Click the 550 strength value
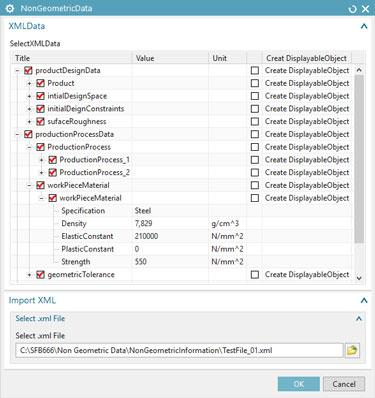375x398 pixels. click(x=141, y=262)
